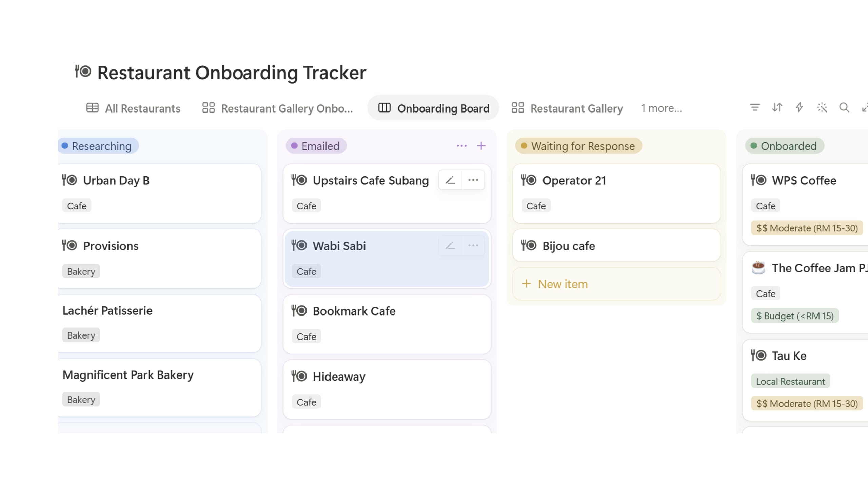Switch to Restaurant Gallery view tab
This screenshot has height=488, width=868.
(567, 108)
